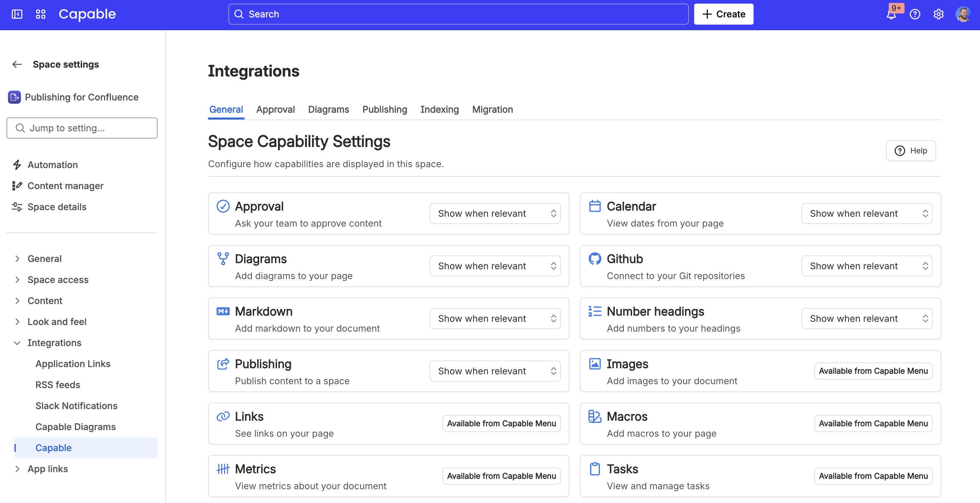Open the Markdown visibility dropdown

495,318
